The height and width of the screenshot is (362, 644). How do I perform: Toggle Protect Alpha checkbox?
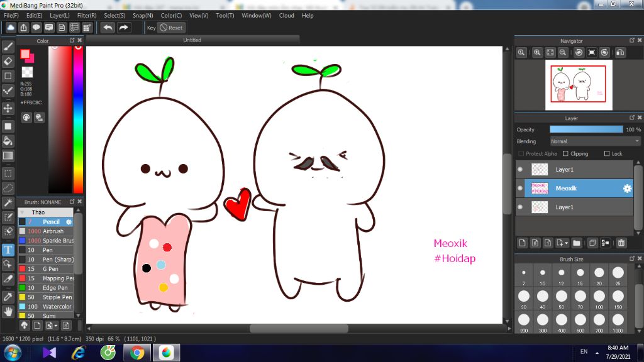[x=521, y=153]
